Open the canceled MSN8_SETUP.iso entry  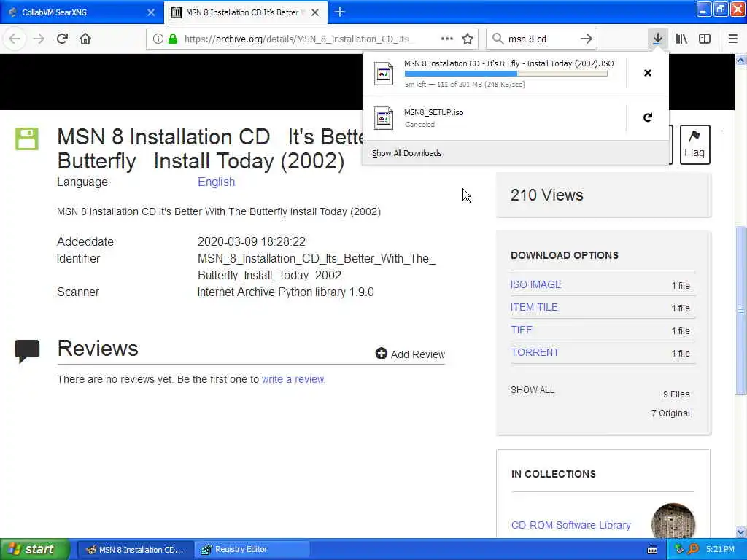click(x=494, y=117)
